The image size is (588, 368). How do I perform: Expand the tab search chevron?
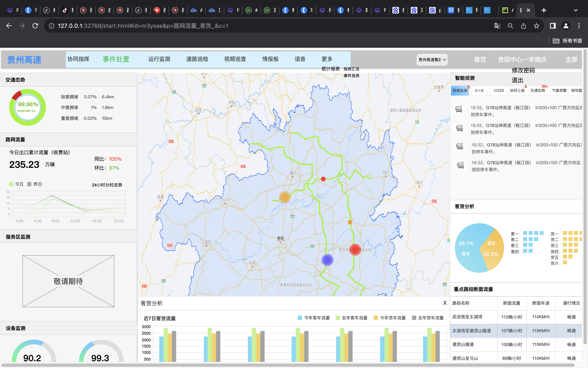tap(576, 10)
